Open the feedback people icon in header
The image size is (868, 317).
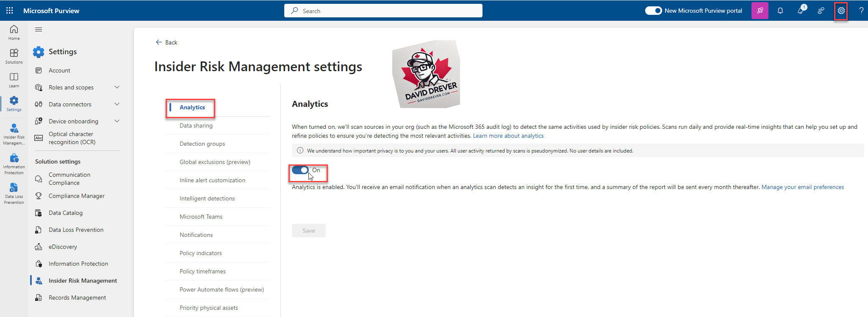coord(821,11)
